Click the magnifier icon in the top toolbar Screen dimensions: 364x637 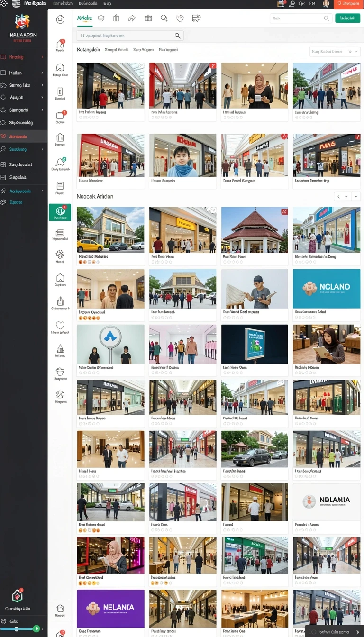click(164, 18)
